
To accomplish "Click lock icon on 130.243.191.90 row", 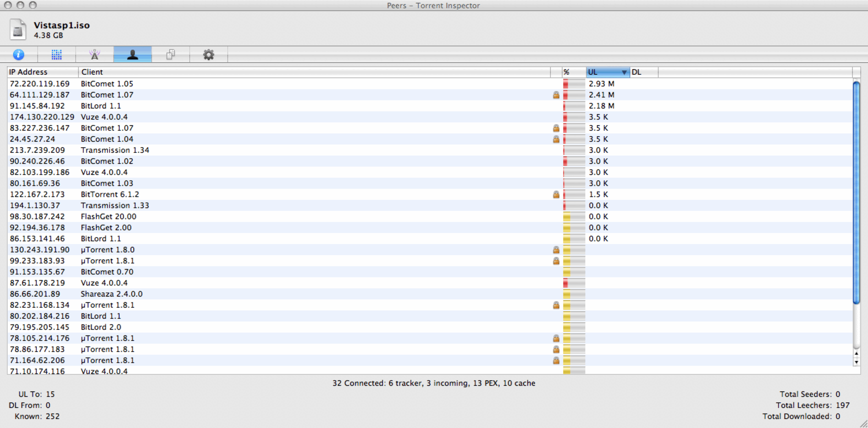I will coord(556,250).
